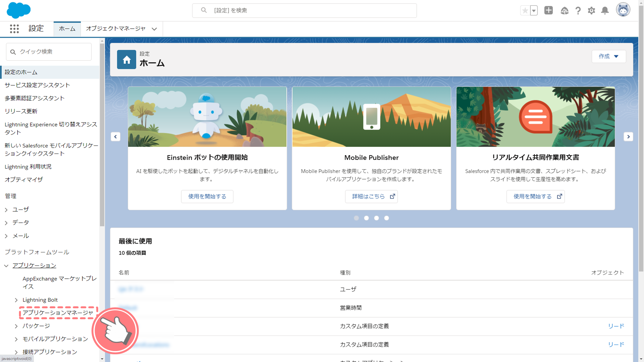Select the first carousel page dot

pos(356,218)
